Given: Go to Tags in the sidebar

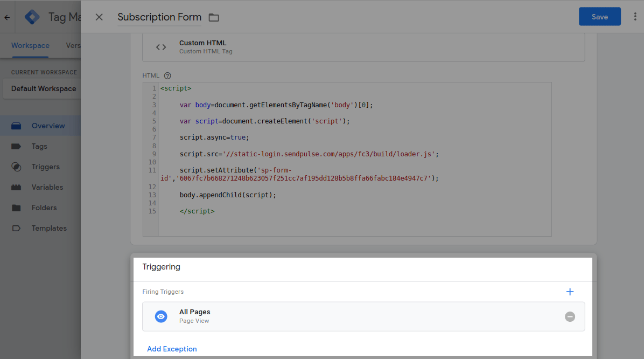Looking at the screenshot, I should [x=39, y=146].
